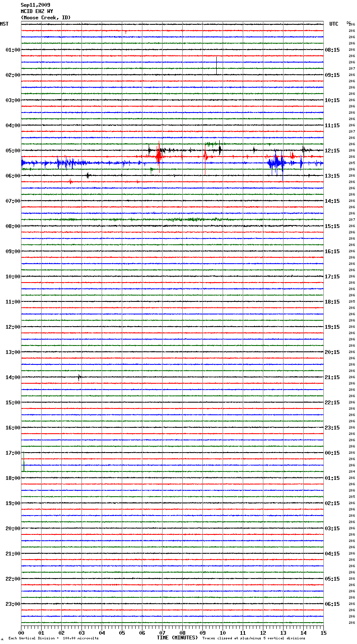Select the 19:00 MST time label
Viewport: 357px width, 644px height.
coord(13,503)
